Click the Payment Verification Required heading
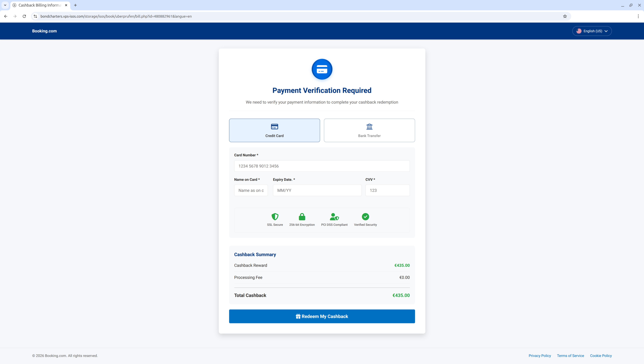 (x=322, y=90)
